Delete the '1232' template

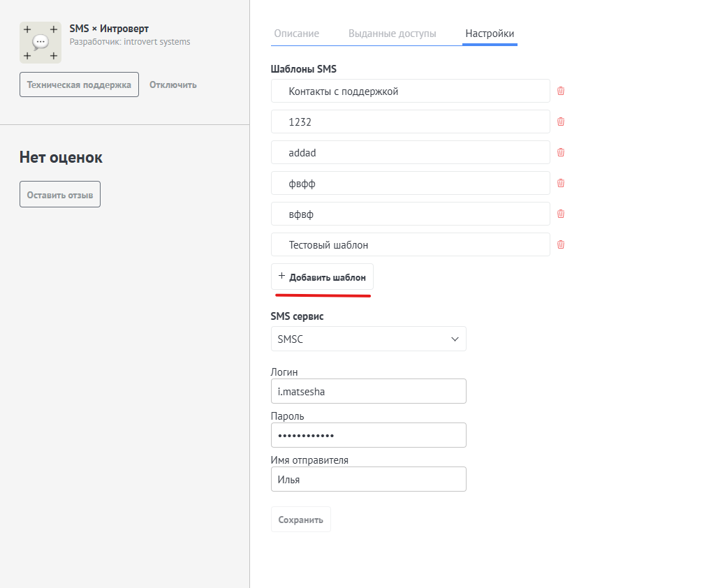click(561, 122)
